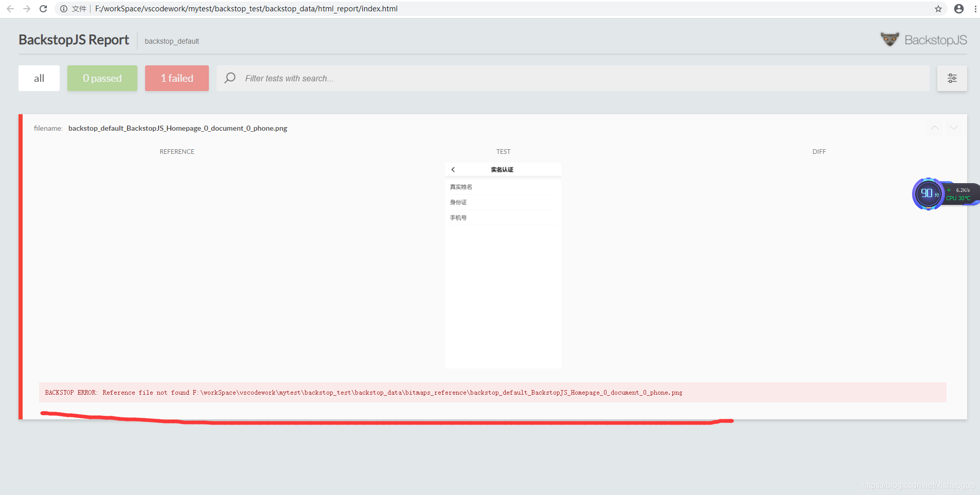The height and width of the screenshot is (495, 980).
Task: Click the DIFF column label
Action: (819, 152)
